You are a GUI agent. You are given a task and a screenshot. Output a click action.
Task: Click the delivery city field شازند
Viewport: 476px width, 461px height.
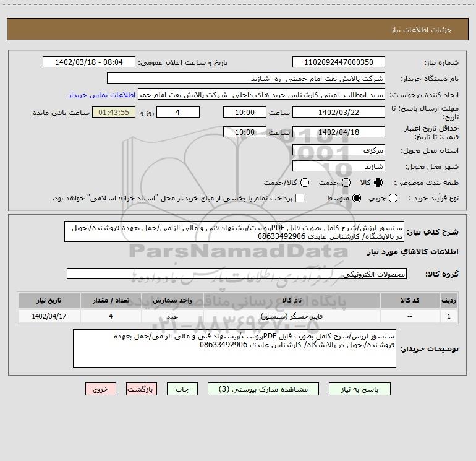[339, 166]
